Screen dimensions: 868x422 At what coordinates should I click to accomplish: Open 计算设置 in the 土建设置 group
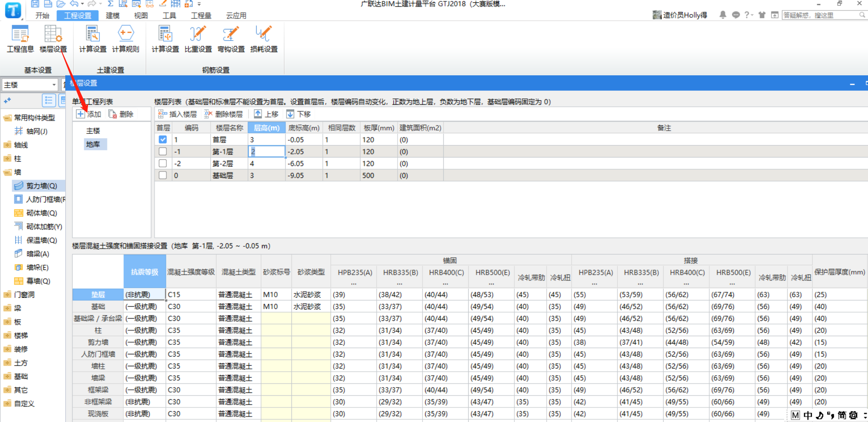point(92,39)
